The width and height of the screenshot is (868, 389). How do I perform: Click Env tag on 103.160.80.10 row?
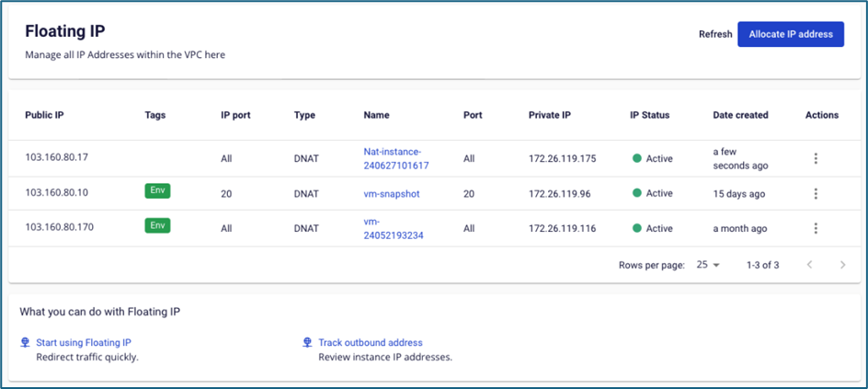click(157, 190)
